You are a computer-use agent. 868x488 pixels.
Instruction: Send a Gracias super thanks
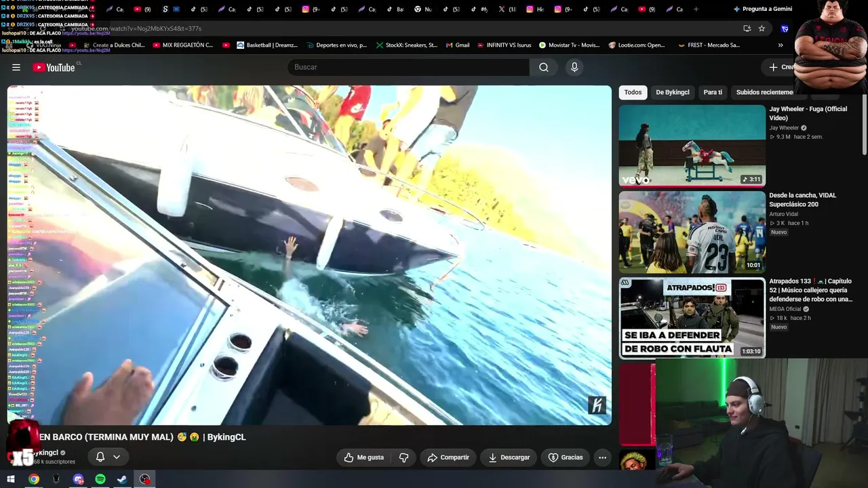[566, 457]
